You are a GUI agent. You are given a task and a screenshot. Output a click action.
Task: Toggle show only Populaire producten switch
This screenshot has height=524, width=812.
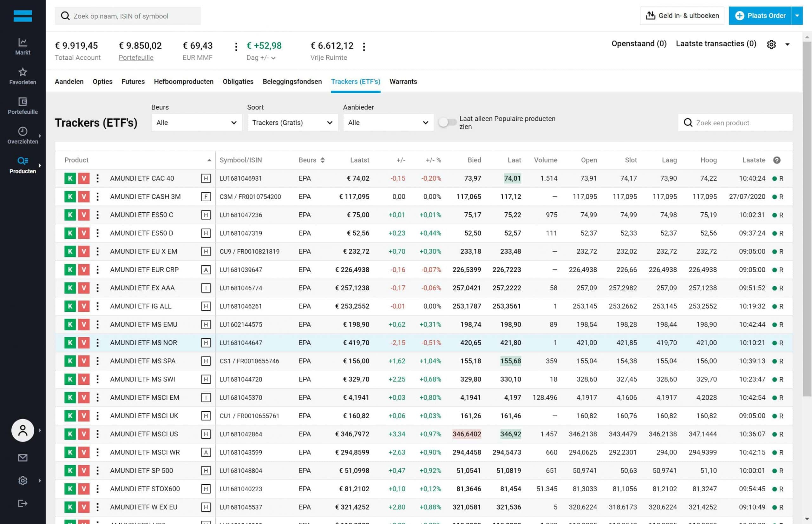click(447, 123)
